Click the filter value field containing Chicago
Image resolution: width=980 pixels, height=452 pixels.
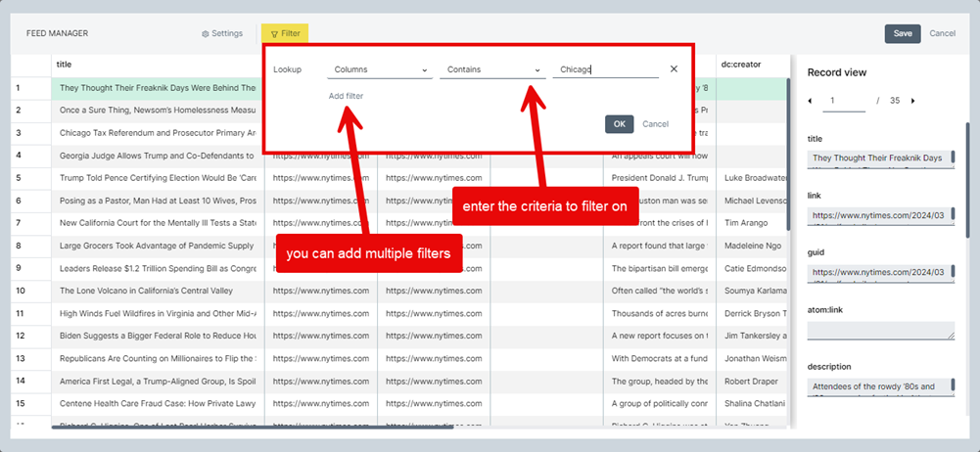pos(606,69)
